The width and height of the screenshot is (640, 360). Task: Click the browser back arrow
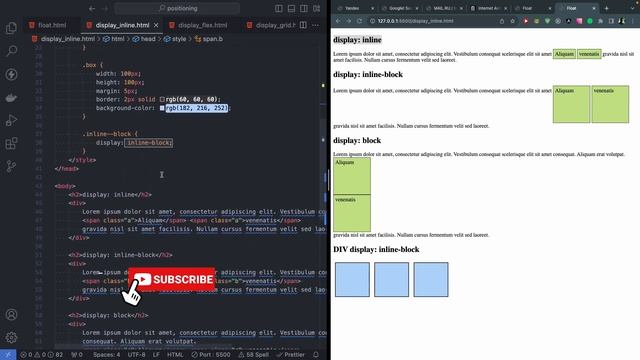[x=338, y=21]
